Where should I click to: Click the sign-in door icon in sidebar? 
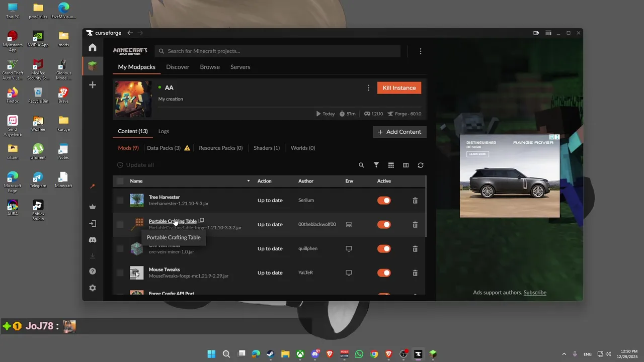pos(93,224)
